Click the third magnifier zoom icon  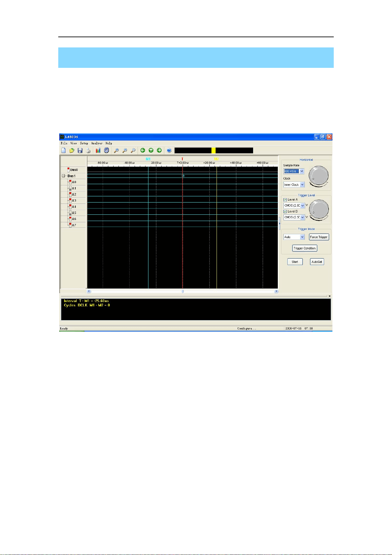pos(133,151)
